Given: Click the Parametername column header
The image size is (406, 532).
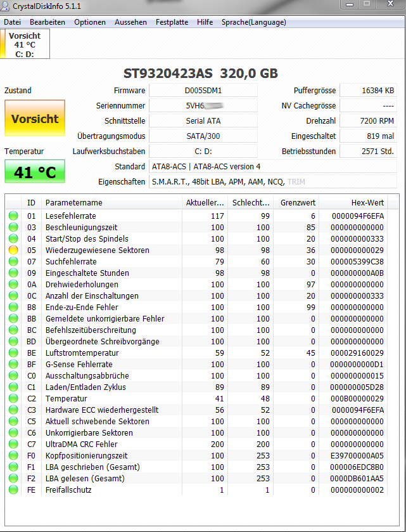Looking at the screenshot, I should click(x=73, y=203).
